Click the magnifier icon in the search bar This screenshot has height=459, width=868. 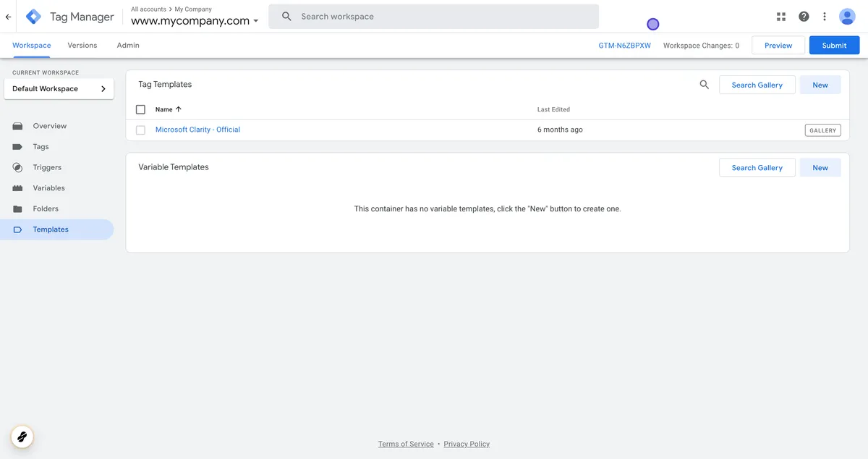point(286,16)
